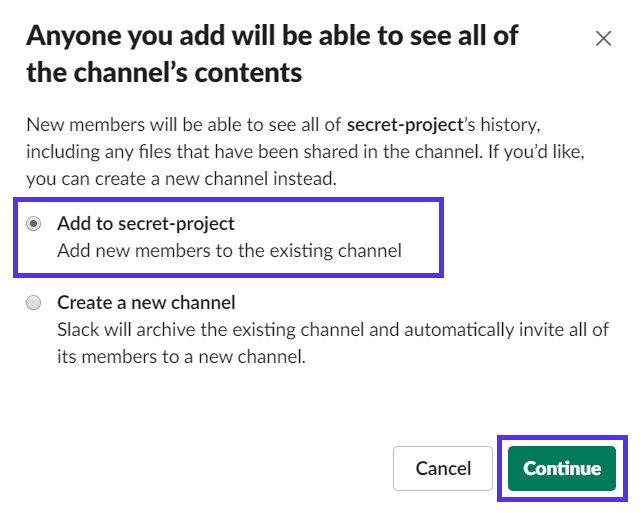643x513 pixels.
Task: Click the "Anyone you add will be able" heading line
Action: coord(272,36)
